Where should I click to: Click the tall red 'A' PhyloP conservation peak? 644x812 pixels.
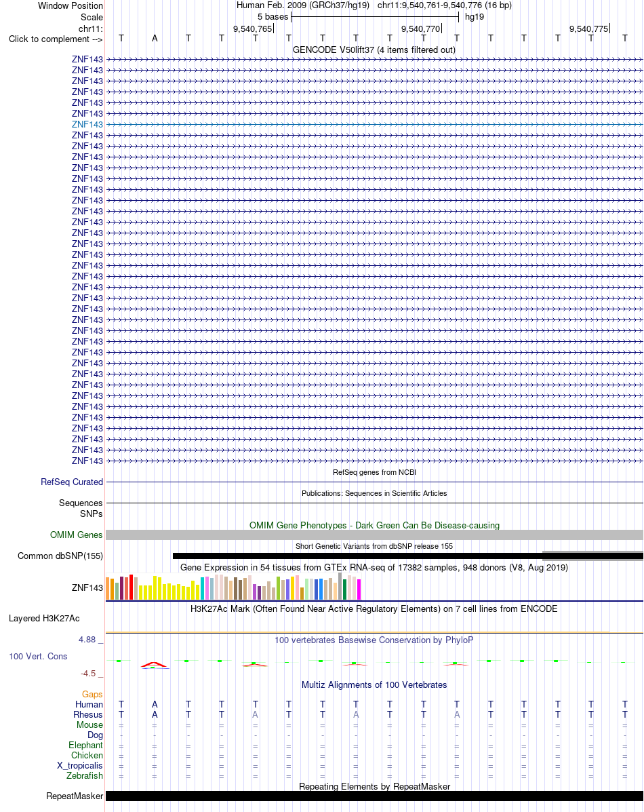click(x=155, y=664)
